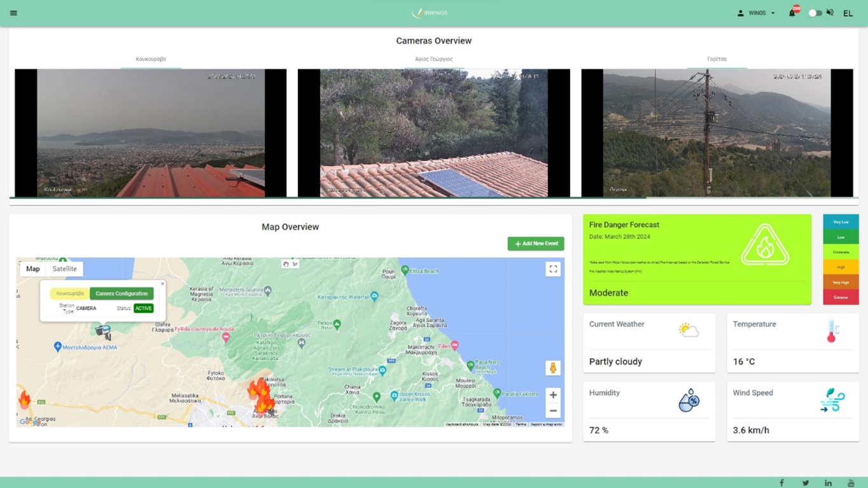
Task: Click the muted speaker sound icon
Action: (x=830, y=13)
